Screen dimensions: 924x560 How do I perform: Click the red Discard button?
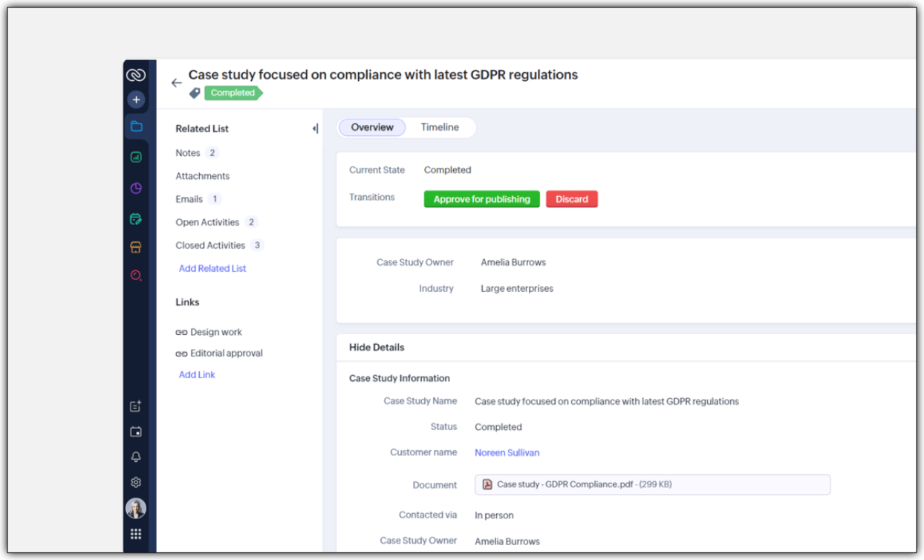572,199
